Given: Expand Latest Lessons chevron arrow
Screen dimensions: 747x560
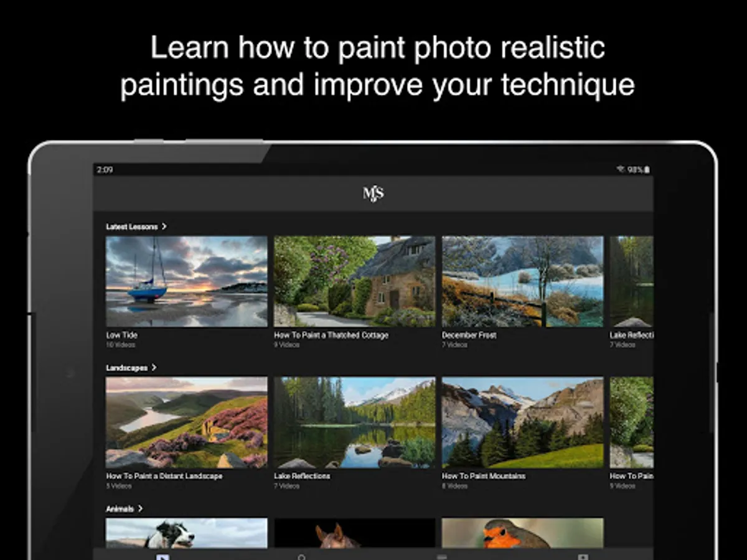Looking at the screenshot, I should coord(164,226).
